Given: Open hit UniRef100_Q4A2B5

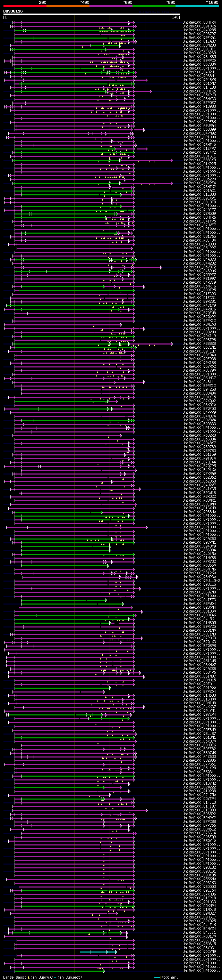Looking at the screenshot, I should pos(199,30).
